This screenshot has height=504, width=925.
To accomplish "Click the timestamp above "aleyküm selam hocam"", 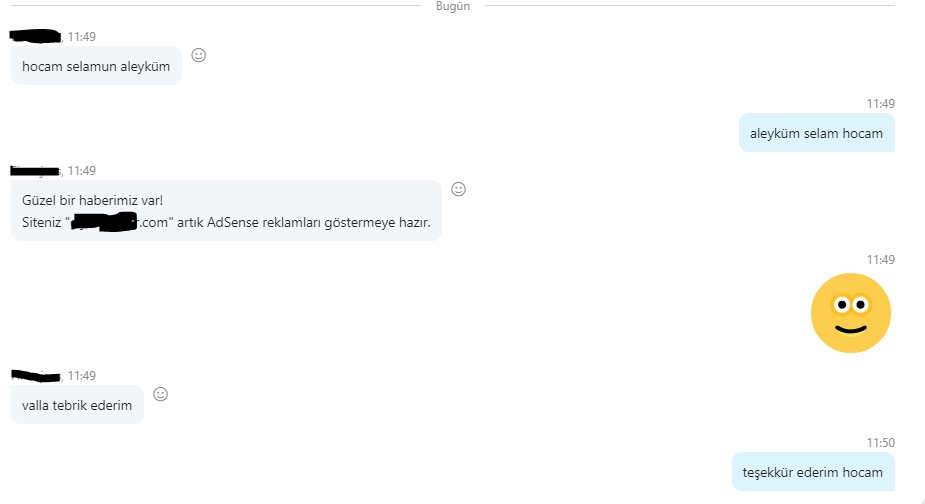I will click(880, 103).
